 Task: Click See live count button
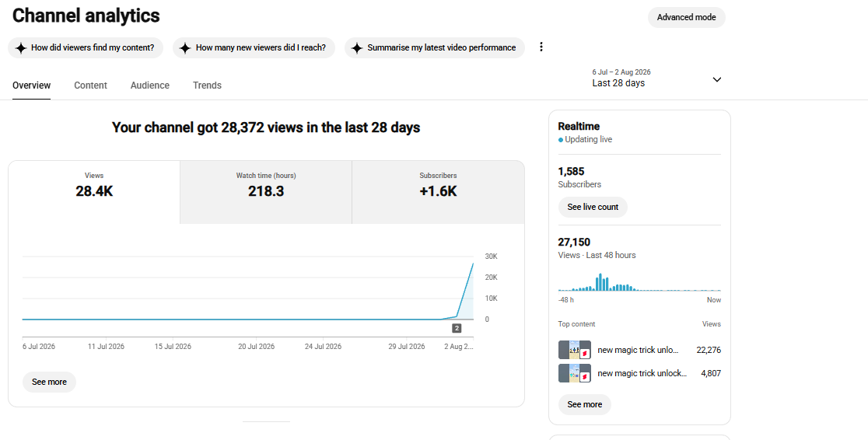tap(593, 207)
